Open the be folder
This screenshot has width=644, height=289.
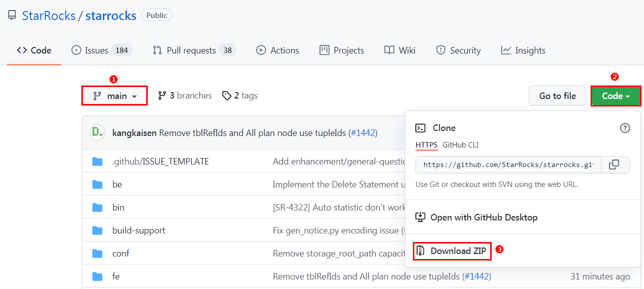click(117, 184)
